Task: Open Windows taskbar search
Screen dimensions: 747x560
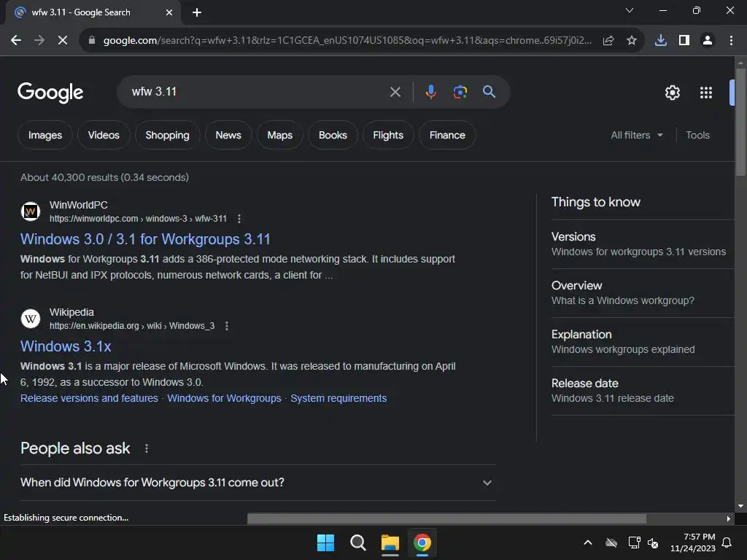Action: [x=357, y=542]
